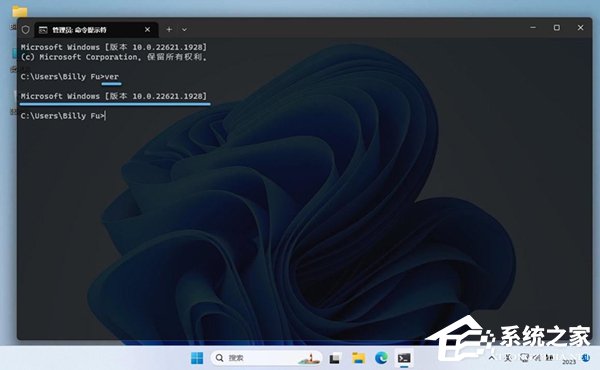Click the command prompt input line cursor
This screenshot has width=600, height=370.
point(105,116)
